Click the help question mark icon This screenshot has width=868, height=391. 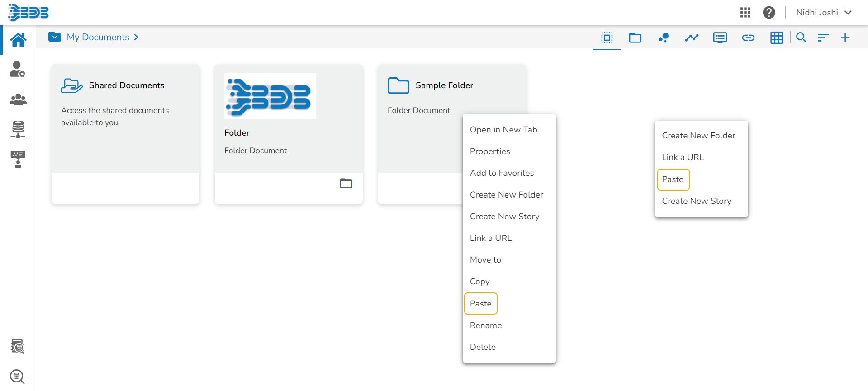click(769, 13)
